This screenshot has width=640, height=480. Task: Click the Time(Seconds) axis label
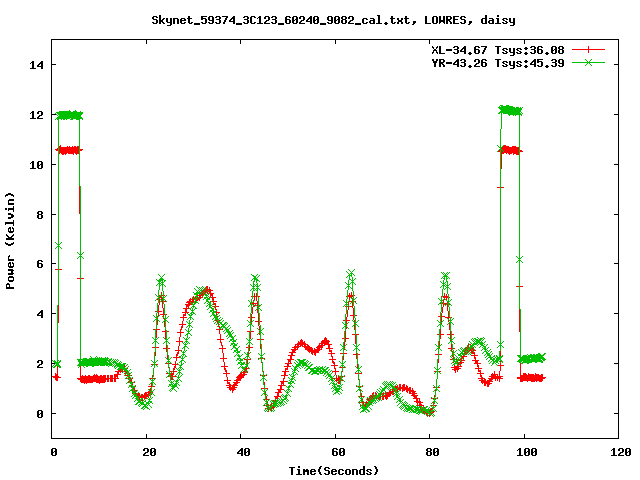click(334, 471)
